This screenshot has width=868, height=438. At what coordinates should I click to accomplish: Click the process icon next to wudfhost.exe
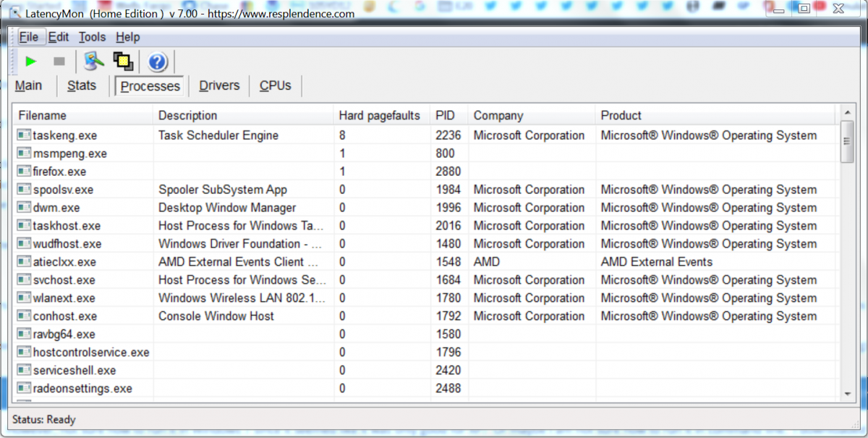24,244
